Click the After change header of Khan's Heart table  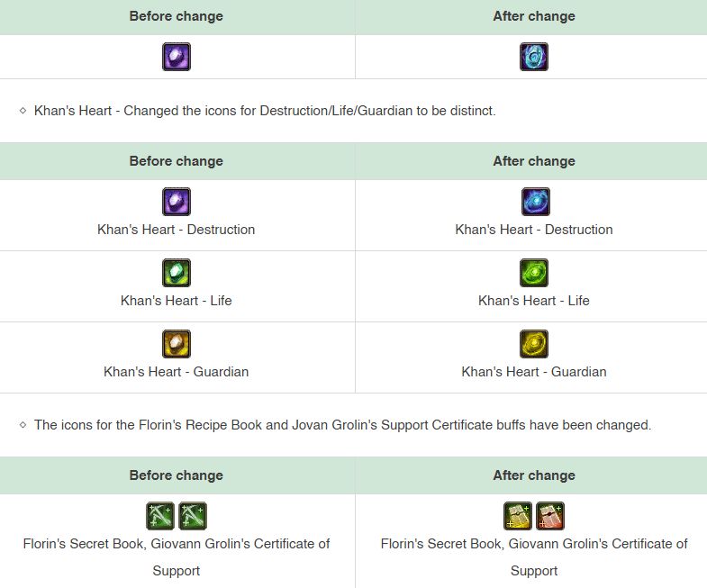point(534,161)
